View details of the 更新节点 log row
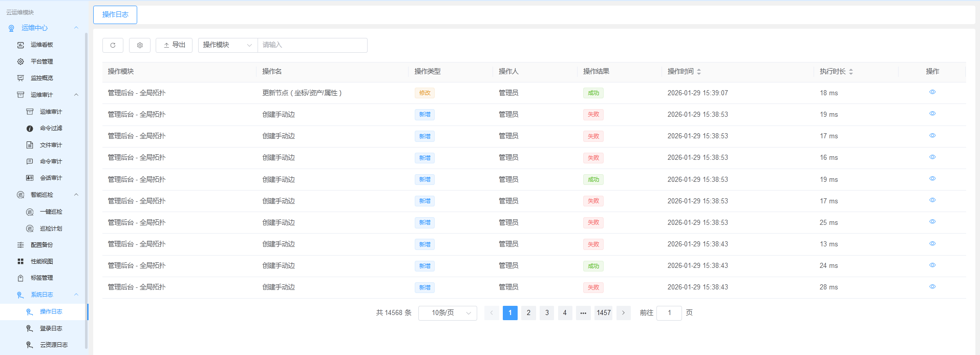 (932, 92)
